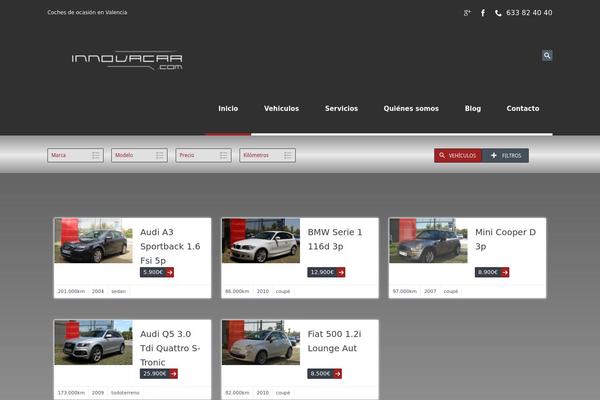Click the red Vehículos search button
This screenshot has width=600, height=400.
tap(458, 155)
